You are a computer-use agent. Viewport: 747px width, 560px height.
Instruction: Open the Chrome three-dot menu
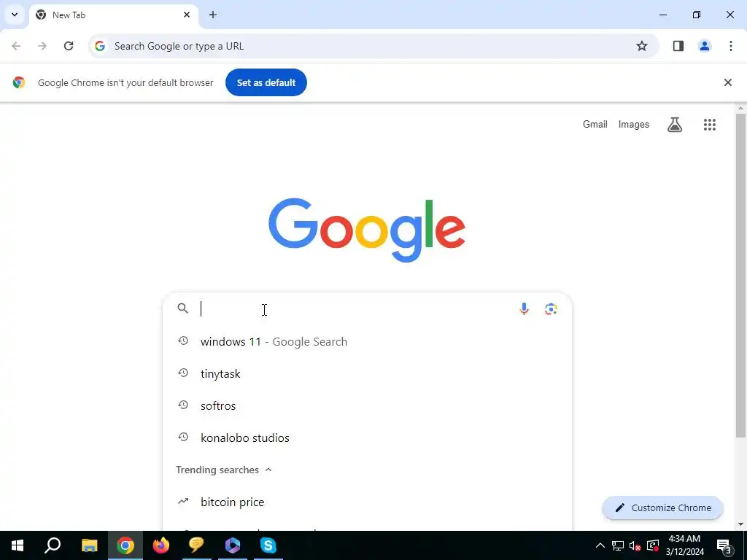(x=730, y=46)
